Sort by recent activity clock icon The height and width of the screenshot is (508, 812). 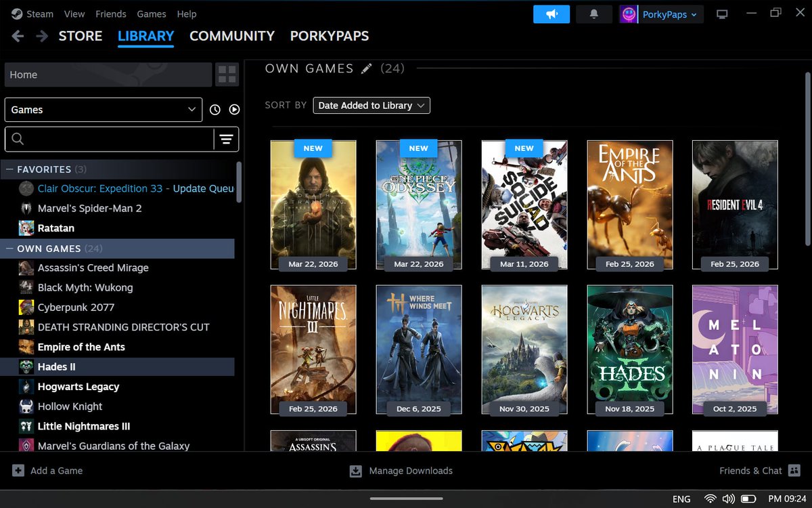click(215, 110)
